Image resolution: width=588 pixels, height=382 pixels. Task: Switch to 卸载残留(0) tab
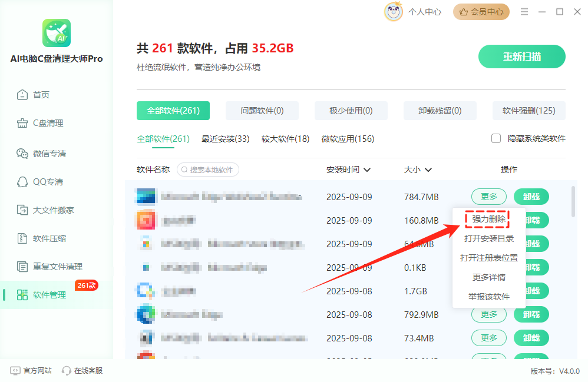[440, 111]
